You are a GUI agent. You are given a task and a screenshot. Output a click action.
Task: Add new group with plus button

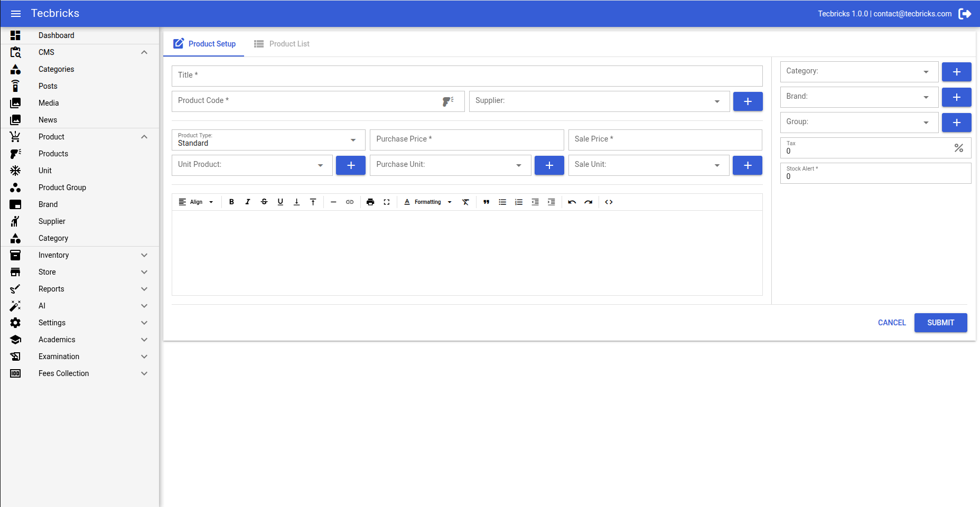point(956,123)
